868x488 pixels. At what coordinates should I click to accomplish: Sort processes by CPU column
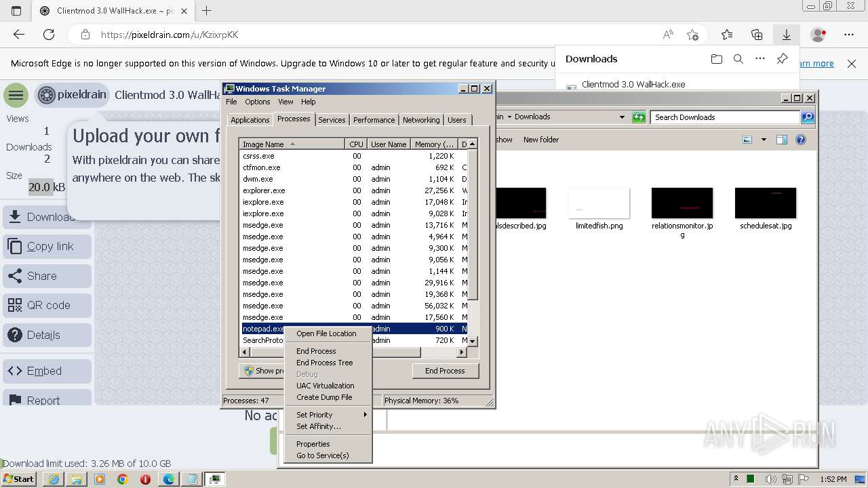pyautogui.click(x=356, y=144)
